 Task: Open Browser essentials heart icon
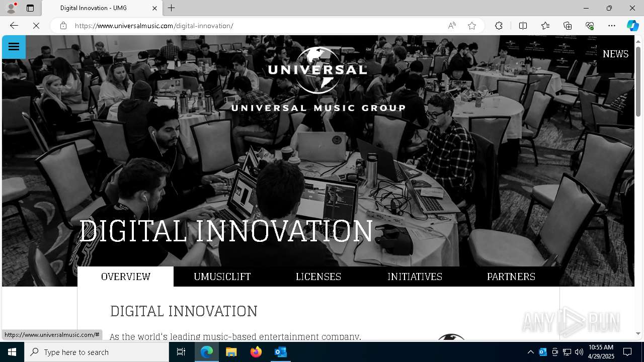tap(590, 26)
